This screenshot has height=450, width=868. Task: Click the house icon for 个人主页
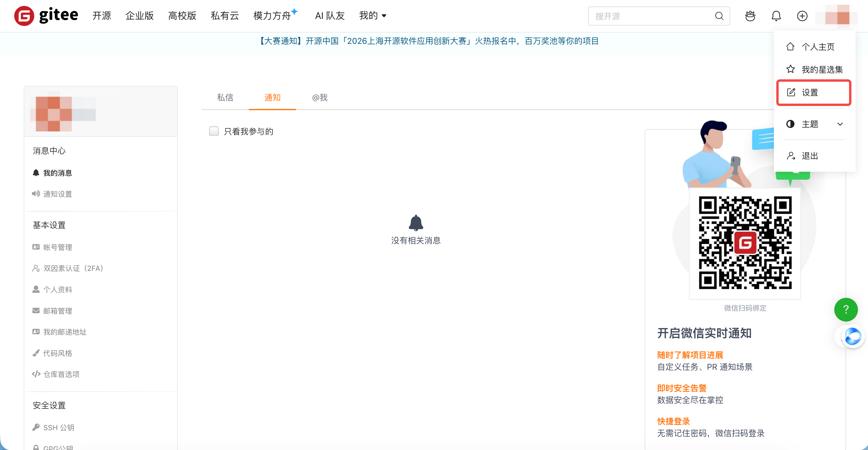click(790, 46)
